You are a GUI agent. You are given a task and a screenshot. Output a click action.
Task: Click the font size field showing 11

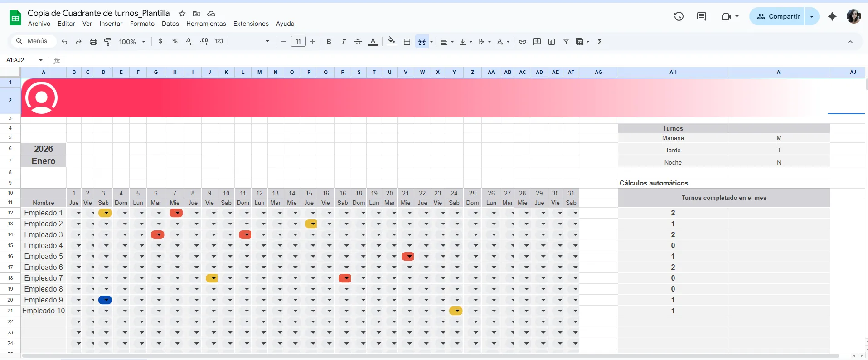click(x=298, y=42)
